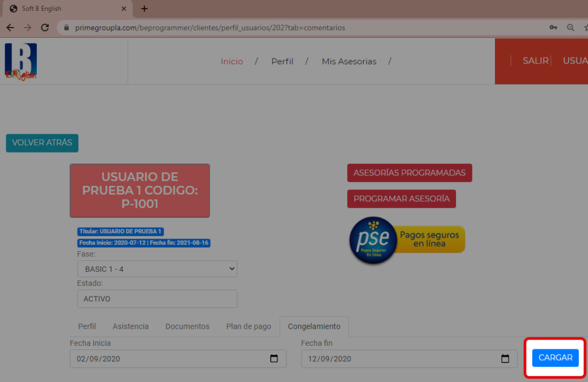Click the zoom magnifier icon in address bar

coord(570,28)
